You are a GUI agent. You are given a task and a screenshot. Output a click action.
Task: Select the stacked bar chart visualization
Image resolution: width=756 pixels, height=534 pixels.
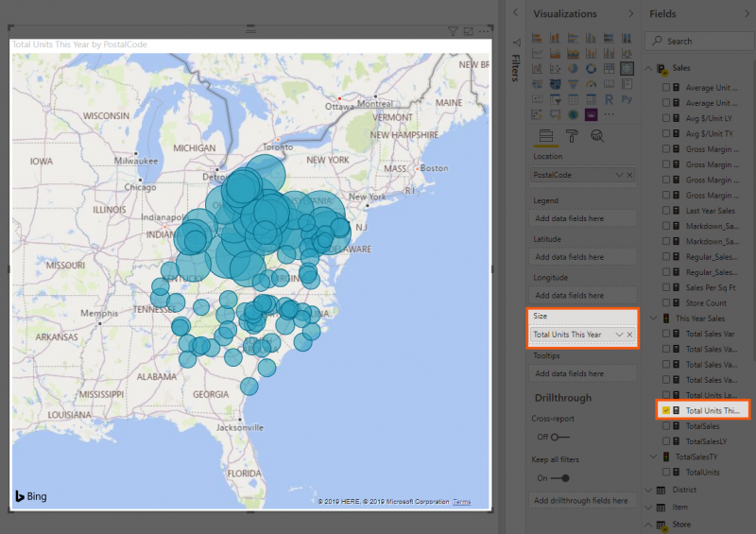click(537, 38)
